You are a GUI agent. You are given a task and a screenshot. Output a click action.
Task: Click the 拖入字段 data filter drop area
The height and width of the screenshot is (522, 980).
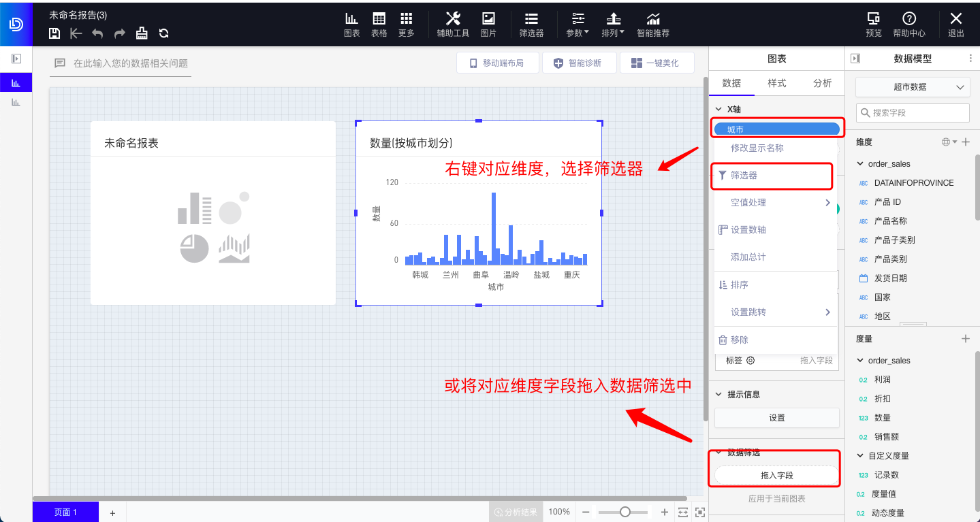[777, 475]
